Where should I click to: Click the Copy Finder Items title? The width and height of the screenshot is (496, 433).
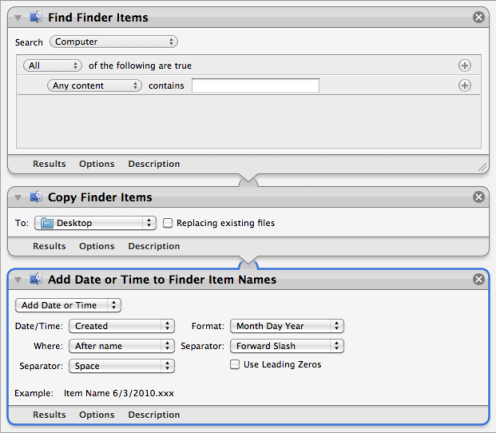(x=100, y=197)
